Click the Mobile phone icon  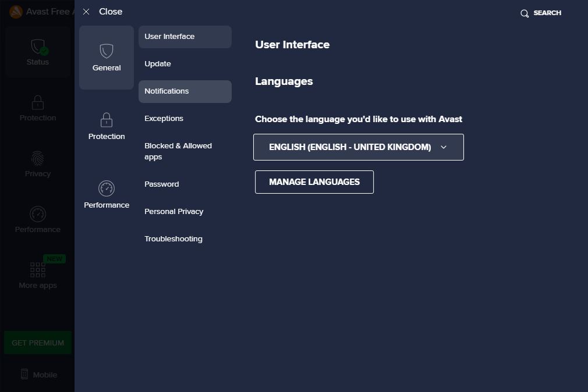(24, 374)
